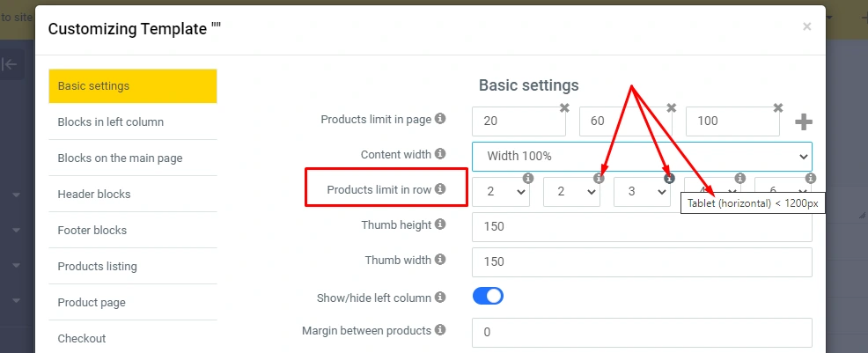Open the Content width dropdown
The width and height of the screenshot is (868, 353).
642,156
